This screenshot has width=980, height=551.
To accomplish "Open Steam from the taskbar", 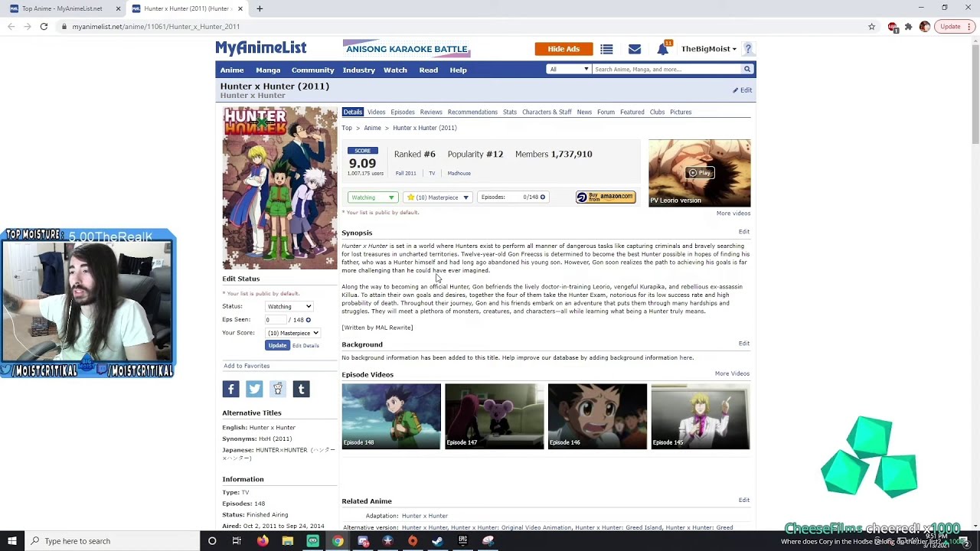I will (x=437, y=541).
